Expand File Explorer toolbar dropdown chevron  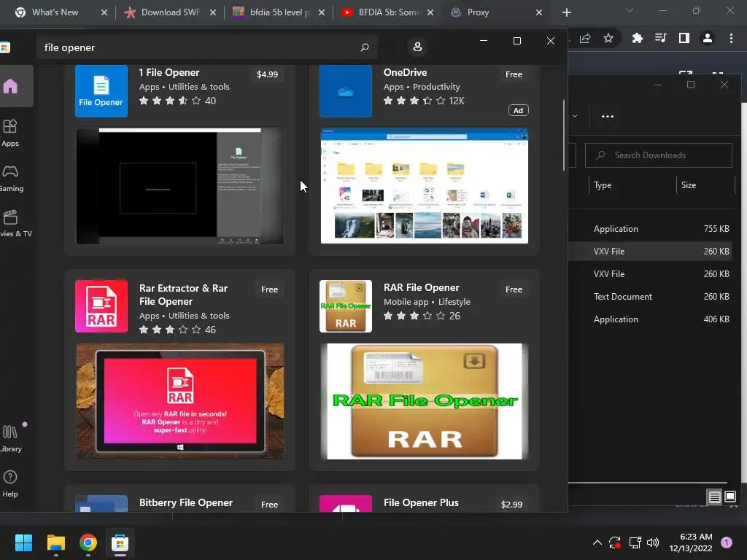[x=575, y=116]
